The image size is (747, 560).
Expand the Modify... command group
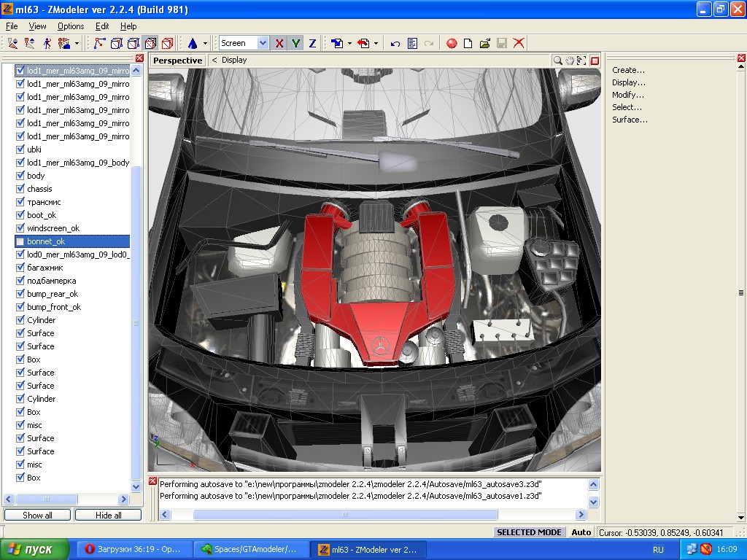(628, 95)
